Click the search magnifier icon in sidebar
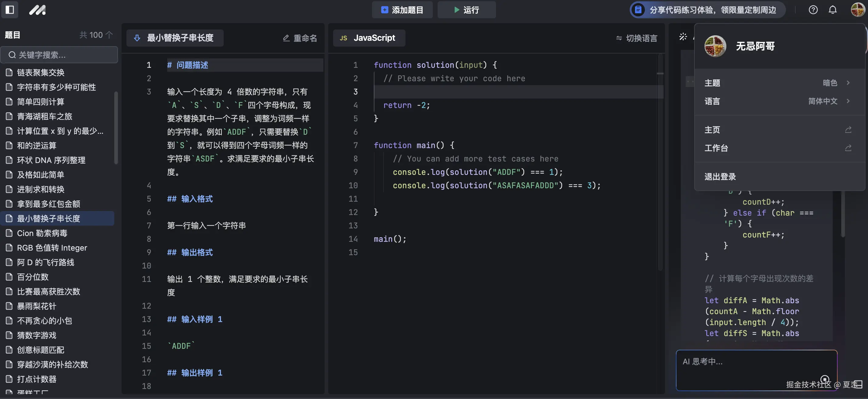The height and width of the screenshot is (399, 868). click(x=12, y=55)
